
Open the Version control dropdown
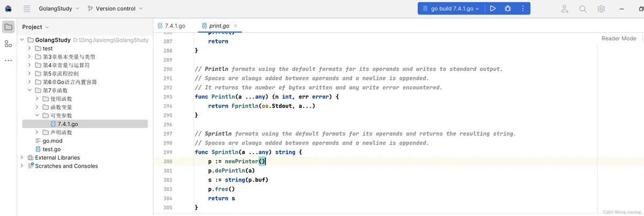pos(115,9)
